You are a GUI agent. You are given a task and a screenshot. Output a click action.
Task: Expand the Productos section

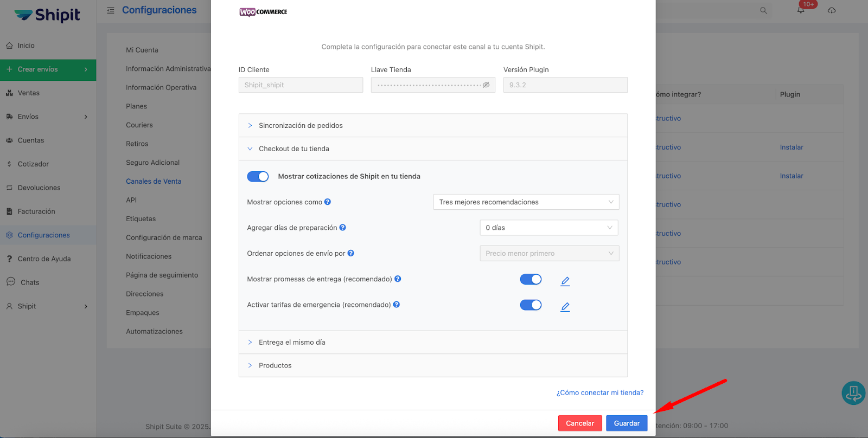[x=275, y=366]
